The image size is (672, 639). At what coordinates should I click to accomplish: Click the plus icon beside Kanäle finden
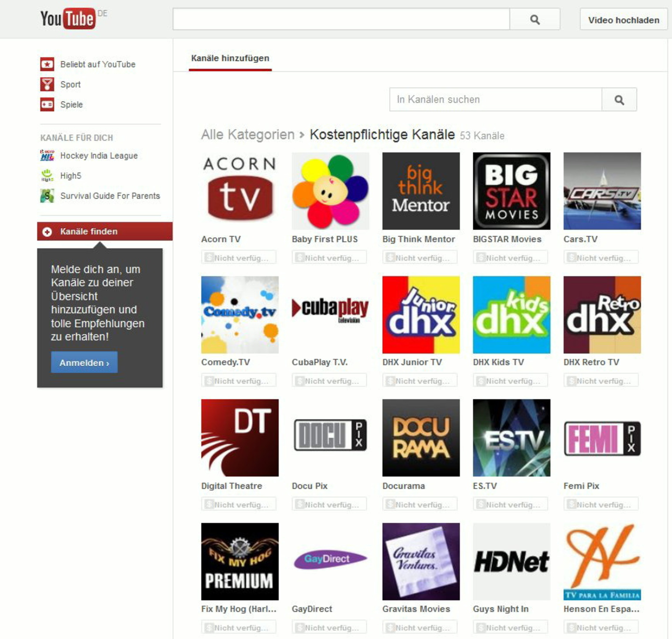[47, 231]
